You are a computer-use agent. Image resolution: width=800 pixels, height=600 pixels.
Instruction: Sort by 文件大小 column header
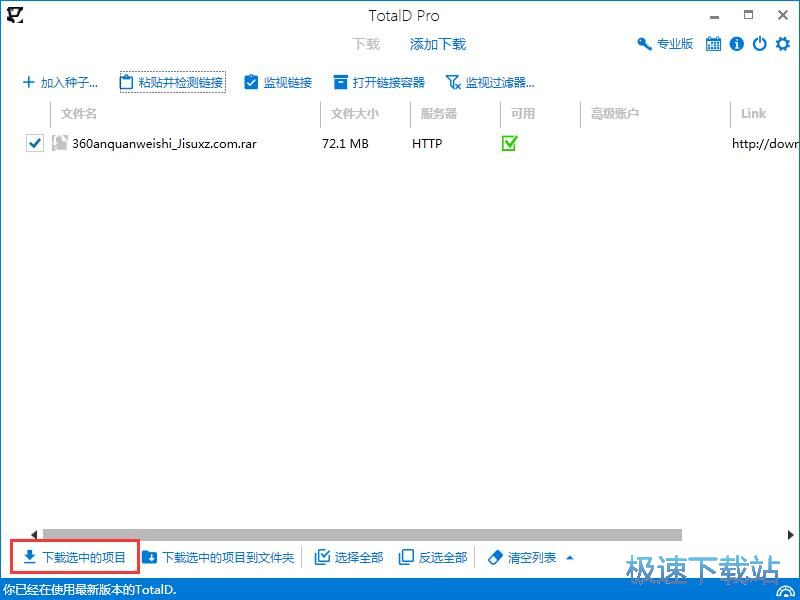pos(355,113)
